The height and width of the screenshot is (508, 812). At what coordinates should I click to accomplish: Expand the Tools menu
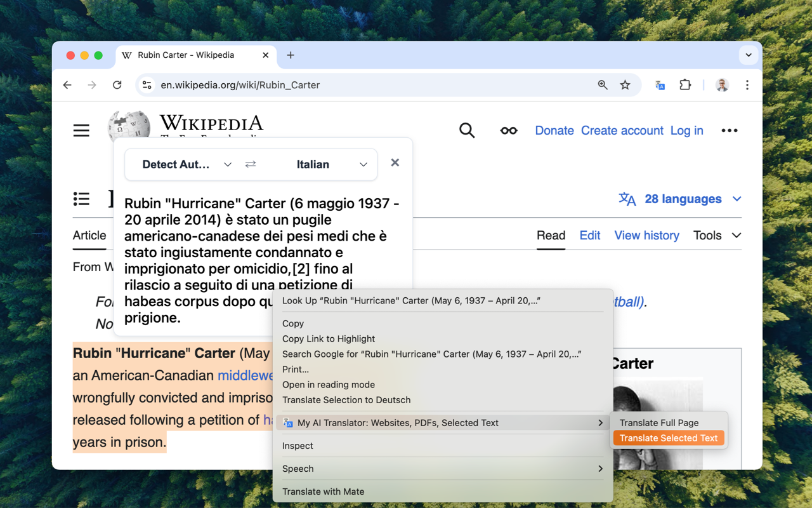coord(716,236)
